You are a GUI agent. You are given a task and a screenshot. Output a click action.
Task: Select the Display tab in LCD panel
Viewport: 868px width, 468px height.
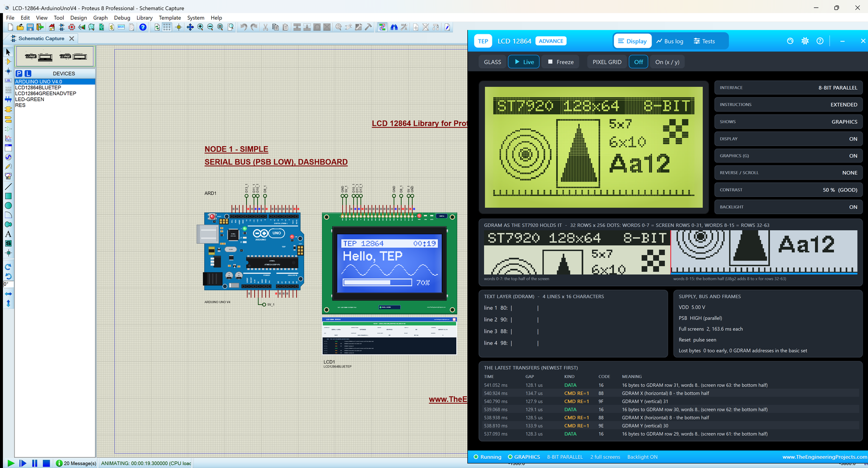click(633, 41)
